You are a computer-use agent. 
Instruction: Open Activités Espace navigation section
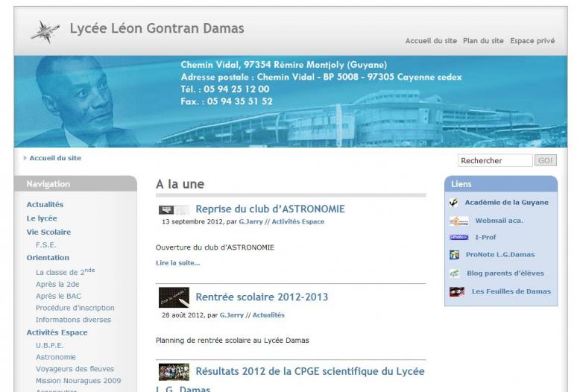[x=57, y=332]
